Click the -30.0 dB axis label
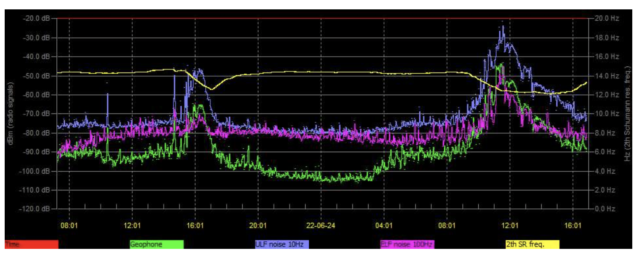Image resolution: width=644 pixels, height=259 pixels. 37,38
